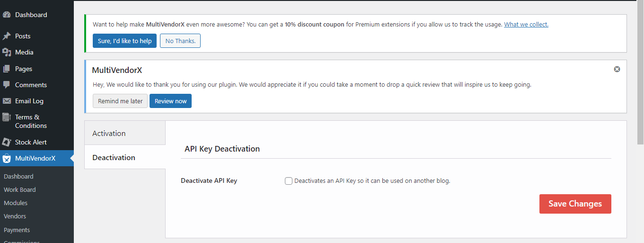Switch to the Activation tab

(x=125, y=133)
